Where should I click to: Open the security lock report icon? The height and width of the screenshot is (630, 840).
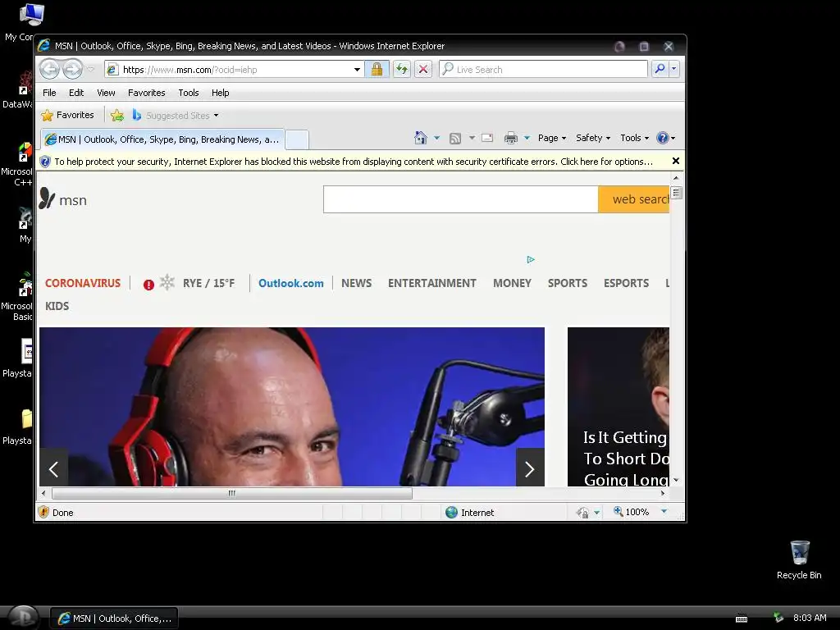coord(377,69)
